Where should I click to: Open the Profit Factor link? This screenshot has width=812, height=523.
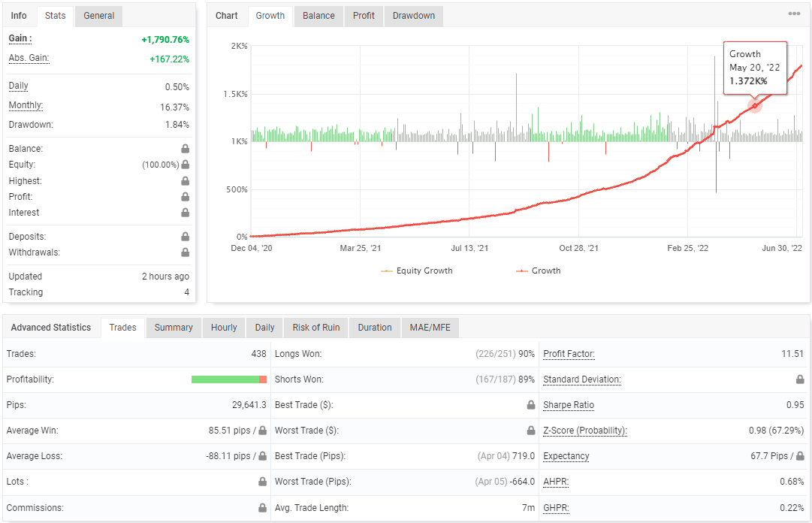pyautogui.click(x=569, y=353)
